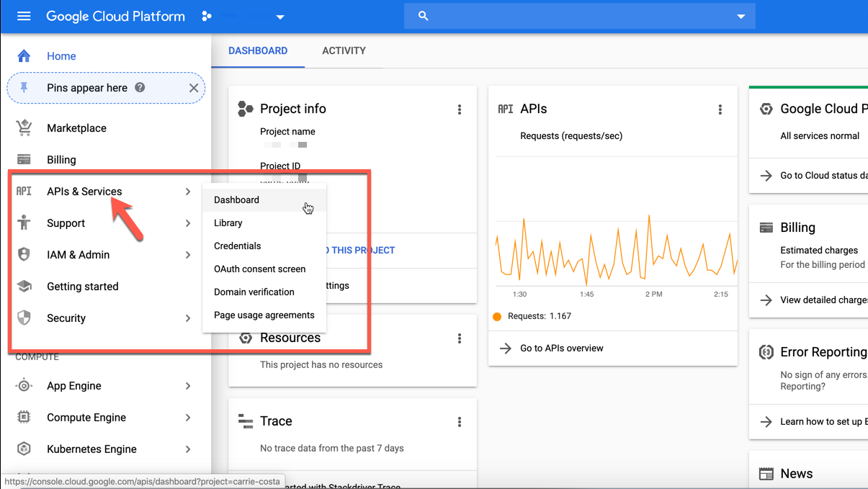Viewport: 868px width, 489px height.
Task: Select Library in the APIs submenu
Action: 264,223
